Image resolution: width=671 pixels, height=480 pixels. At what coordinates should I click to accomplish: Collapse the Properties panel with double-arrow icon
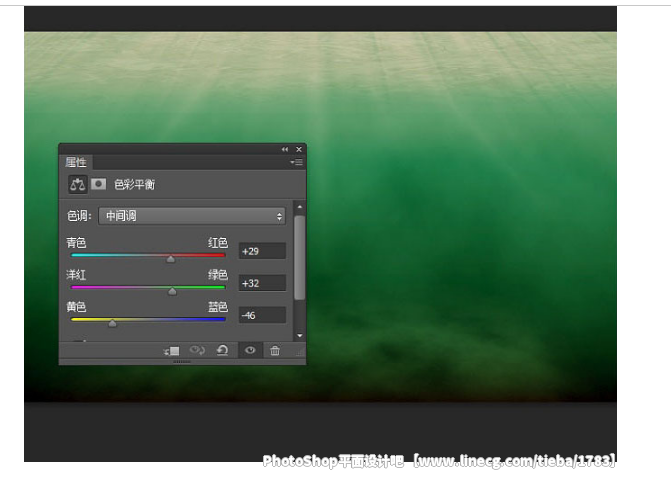[285, 149]
